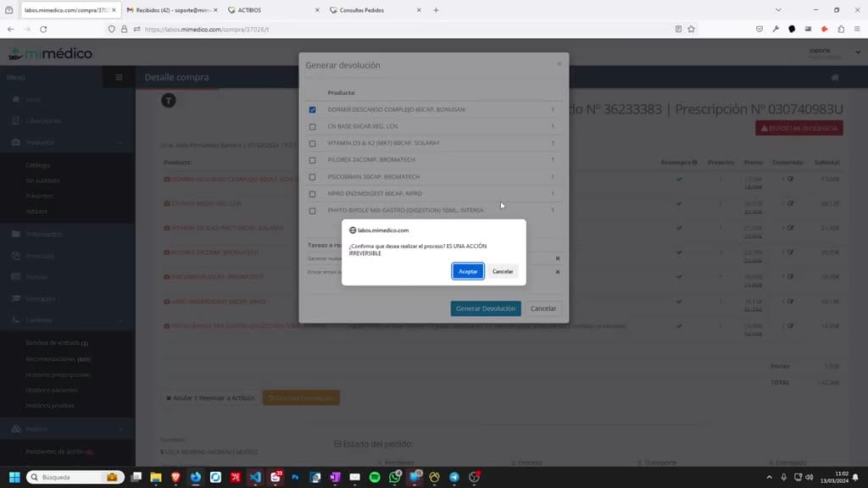
Task: Remove the first task with its X icon
Action: pyautogui.click(x=558, y=258)
